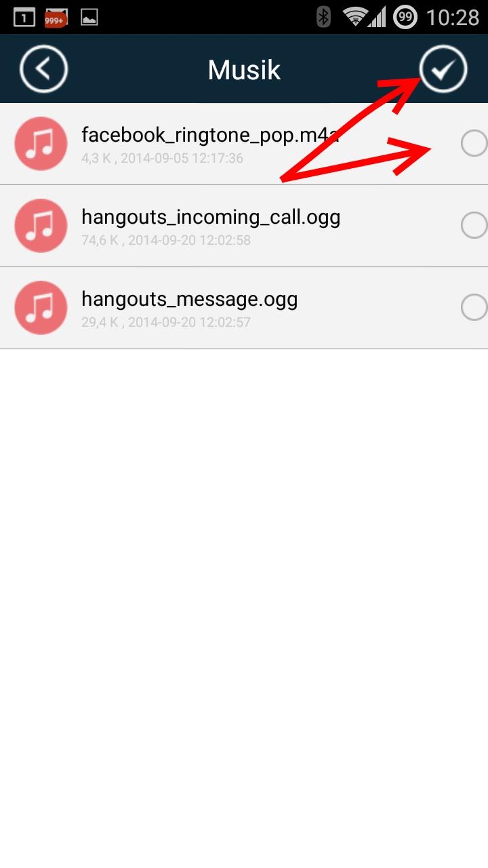This screenshot has height=868, width=488.
Task: Tap the battery 99 indicator icon
Action: (405, 17)
